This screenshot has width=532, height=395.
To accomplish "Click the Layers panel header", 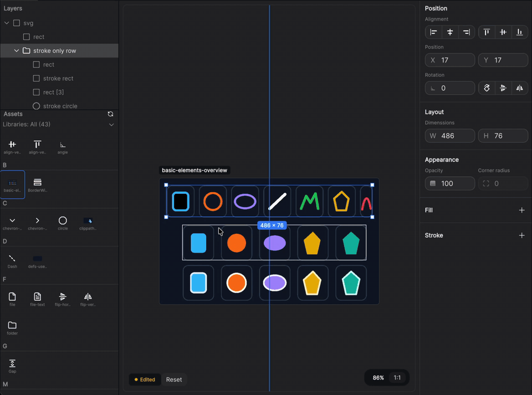I will (x=13, y=8).
